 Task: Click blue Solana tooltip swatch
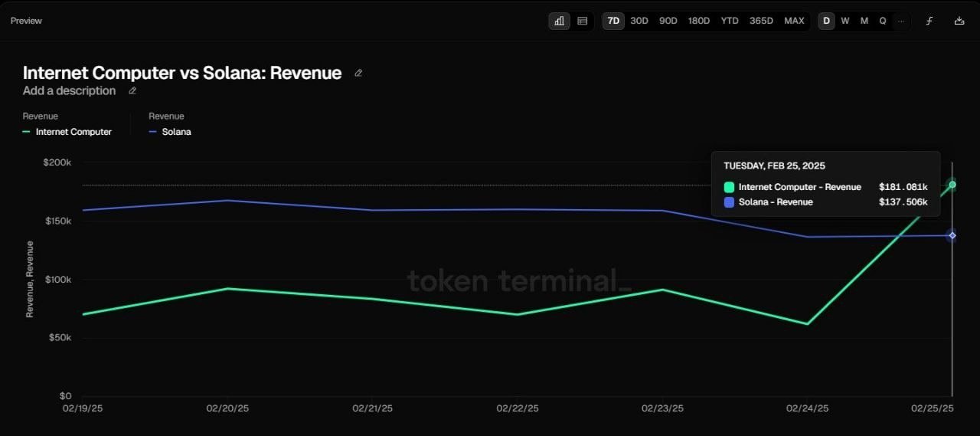(x=729, y=202)
